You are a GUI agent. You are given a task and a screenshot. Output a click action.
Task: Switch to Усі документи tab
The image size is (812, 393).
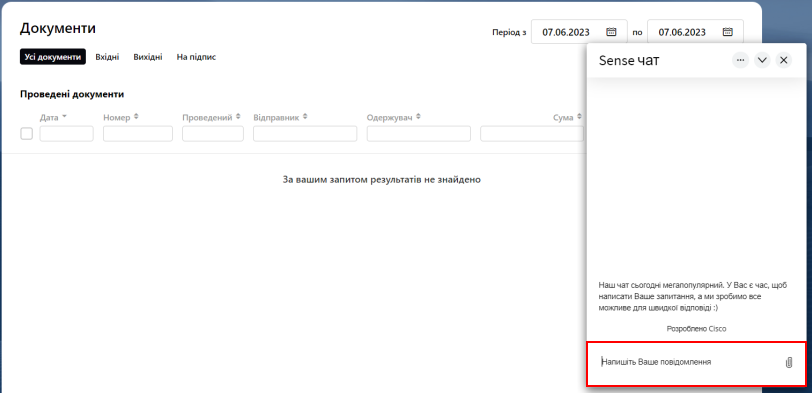(x=53, y=57)
